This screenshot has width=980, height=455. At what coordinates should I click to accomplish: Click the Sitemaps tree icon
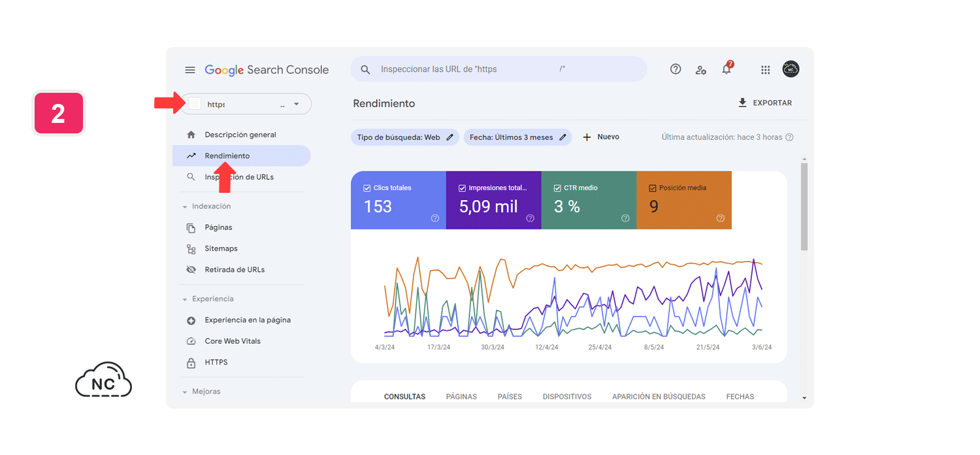(x=191, y=248)
